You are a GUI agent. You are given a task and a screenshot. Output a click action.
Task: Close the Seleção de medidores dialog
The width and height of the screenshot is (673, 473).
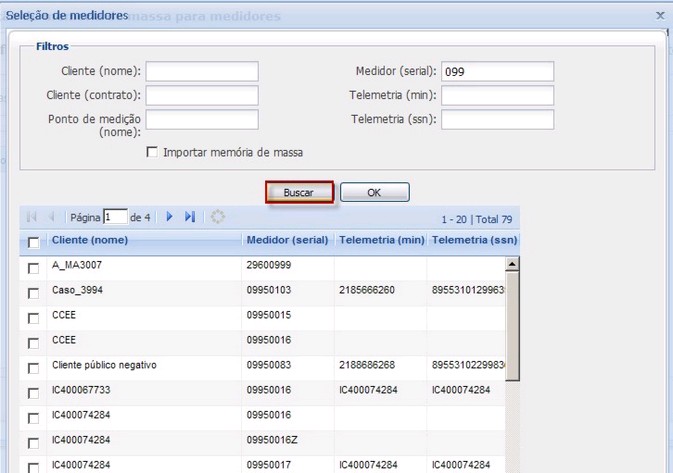click(x=660, y=16)
